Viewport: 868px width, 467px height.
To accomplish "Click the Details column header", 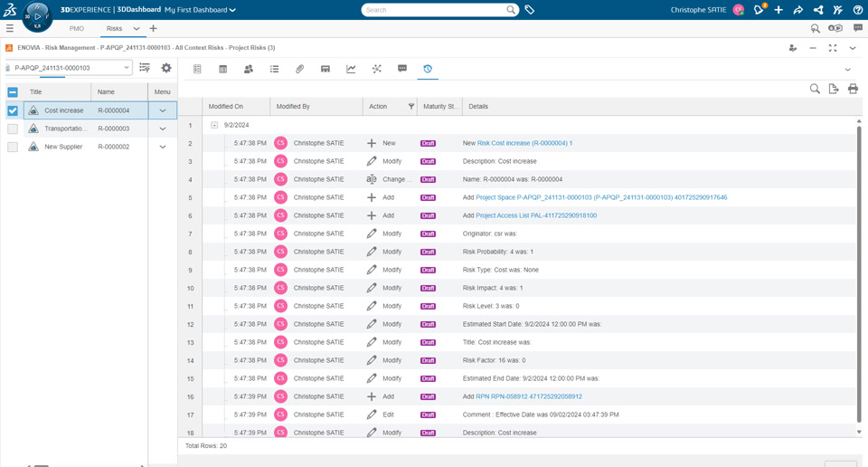I will pos(478,107).
